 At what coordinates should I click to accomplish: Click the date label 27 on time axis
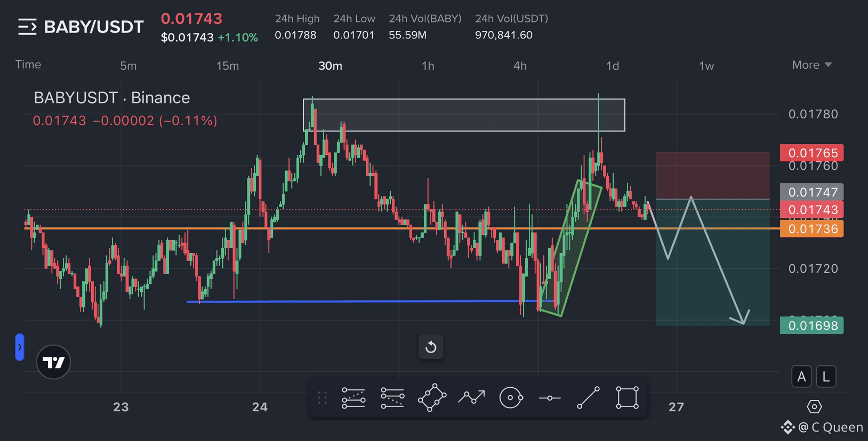coord(676,407)
